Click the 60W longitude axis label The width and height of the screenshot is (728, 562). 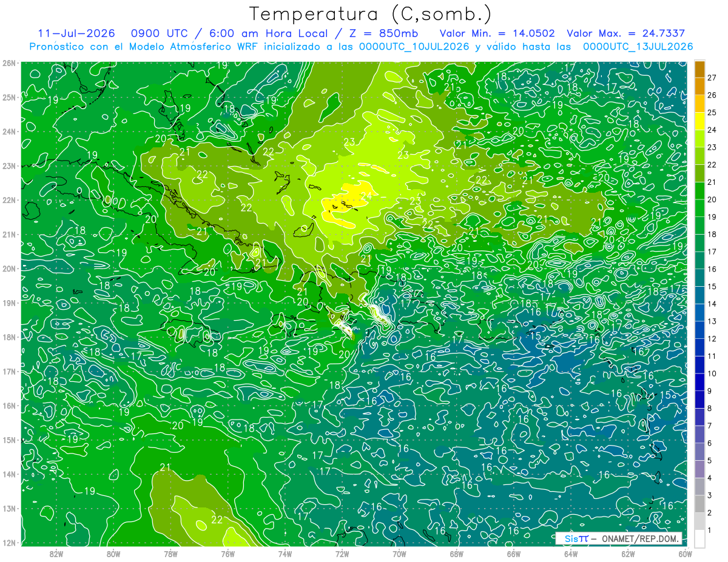pos(686,554)
